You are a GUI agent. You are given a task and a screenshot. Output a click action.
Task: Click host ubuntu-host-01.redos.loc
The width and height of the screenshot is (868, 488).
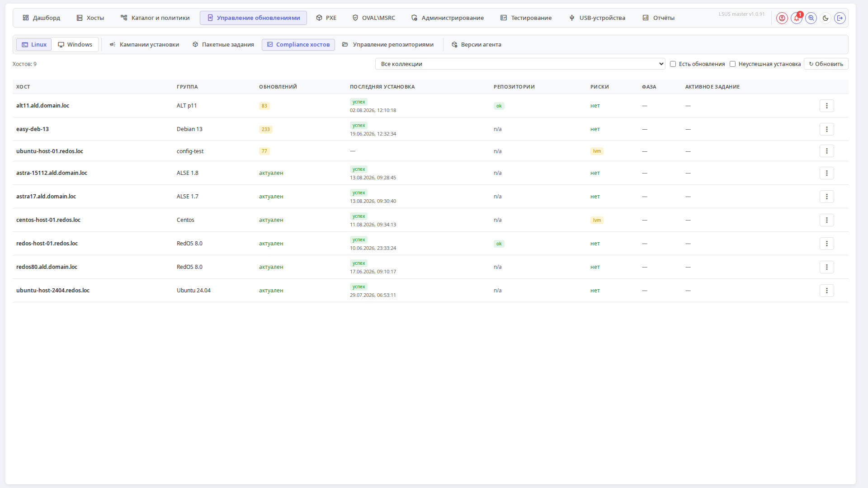point(50,151)
